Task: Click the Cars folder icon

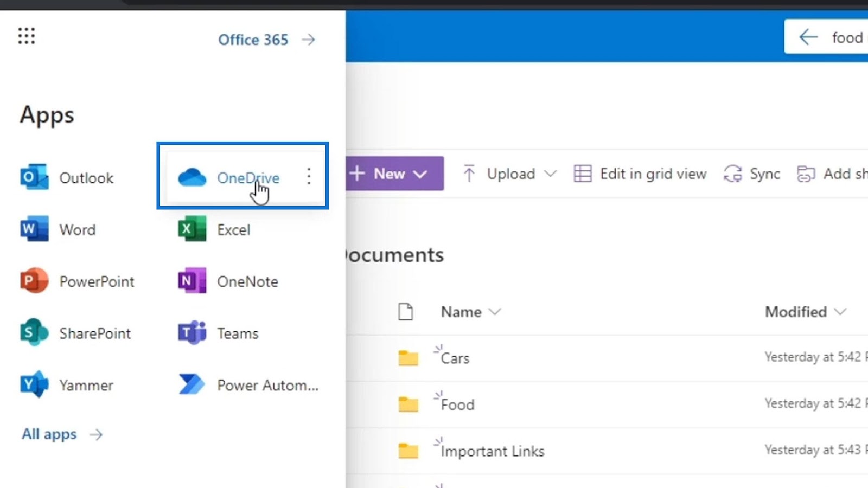Action: coord(408,358)
